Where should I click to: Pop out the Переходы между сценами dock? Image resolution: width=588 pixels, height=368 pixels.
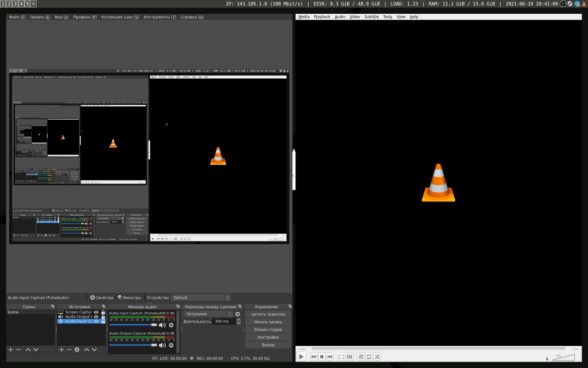click(239, 307)
